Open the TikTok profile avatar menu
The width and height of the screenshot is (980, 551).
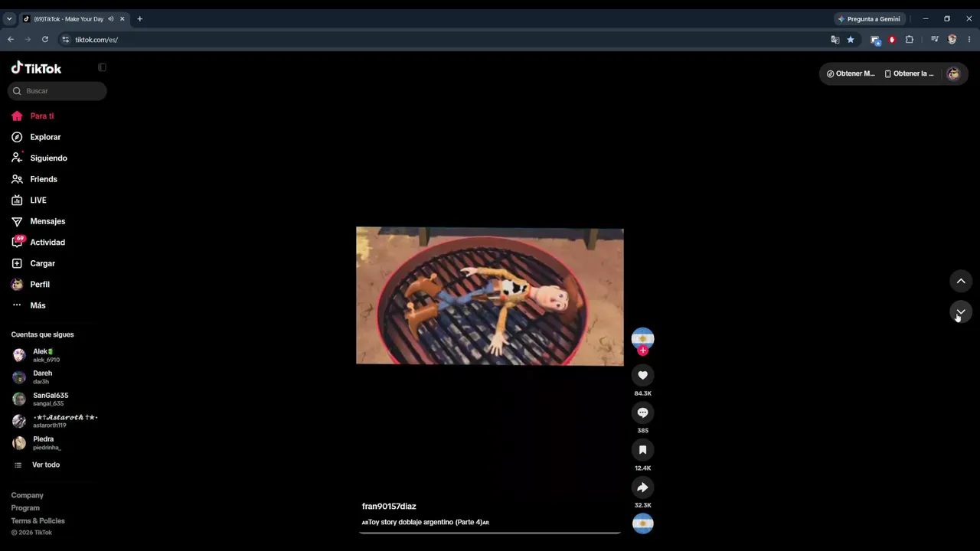tap(953, 73)
